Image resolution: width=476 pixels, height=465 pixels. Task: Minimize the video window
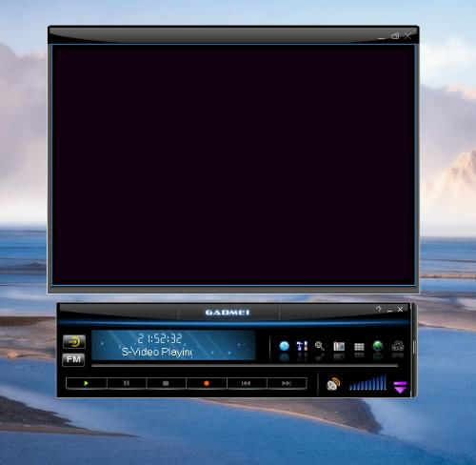(382, 37)
